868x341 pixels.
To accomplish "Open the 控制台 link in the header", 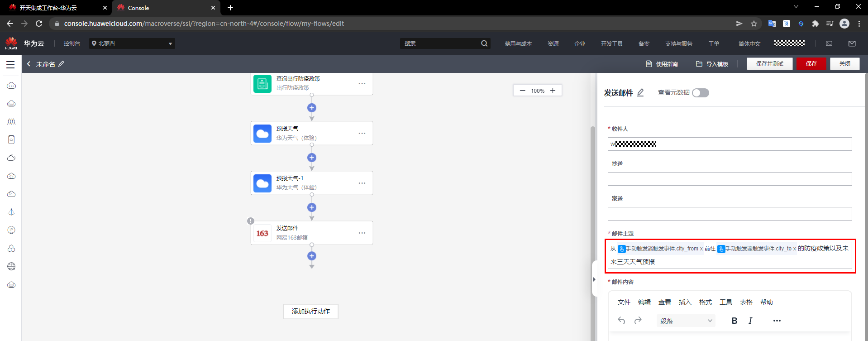I will (72, 43).
